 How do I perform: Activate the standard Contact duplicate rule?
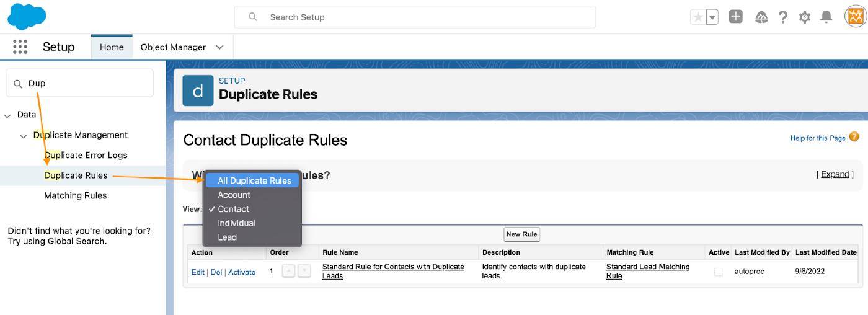pos(242,272)
